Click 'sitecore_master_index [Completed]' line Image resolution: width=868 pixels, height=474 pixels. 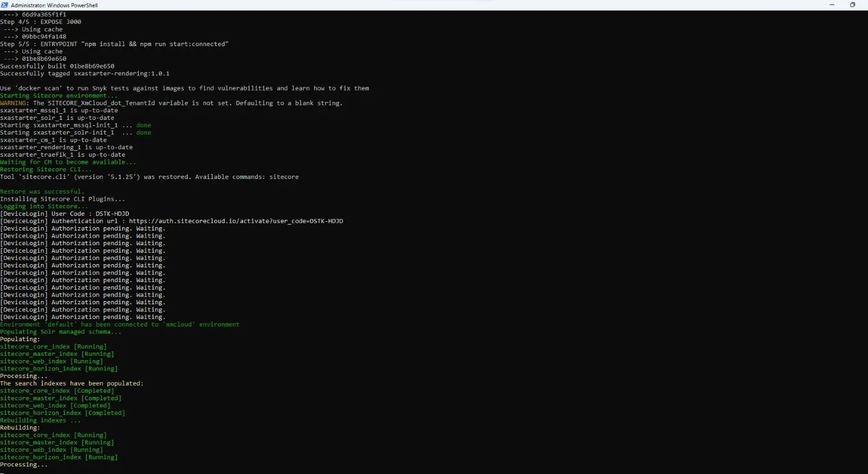tap(61, 398)
